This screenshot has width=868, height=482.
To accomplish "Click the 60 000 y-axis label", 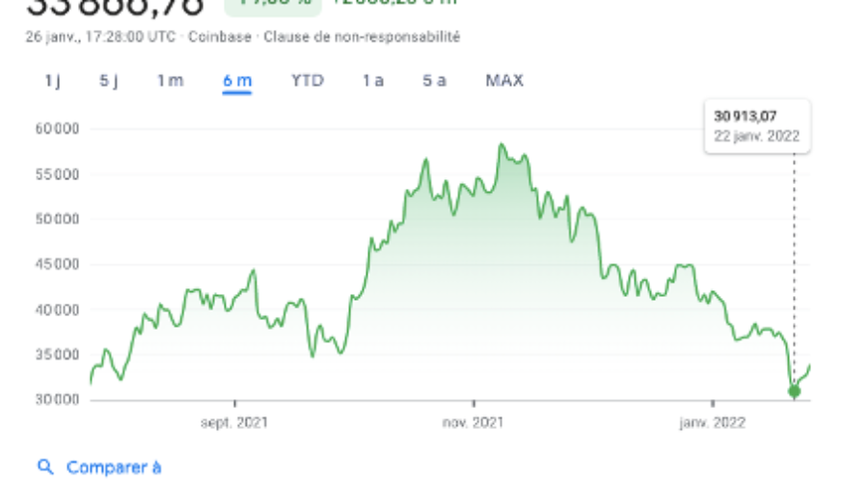I will coord(58,128).
